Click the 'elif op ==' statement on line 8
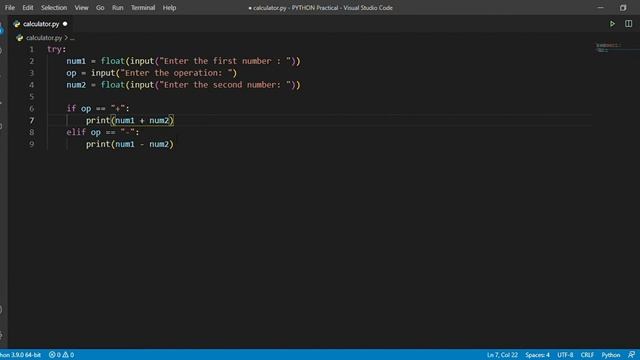 click(x=103, y=132)
